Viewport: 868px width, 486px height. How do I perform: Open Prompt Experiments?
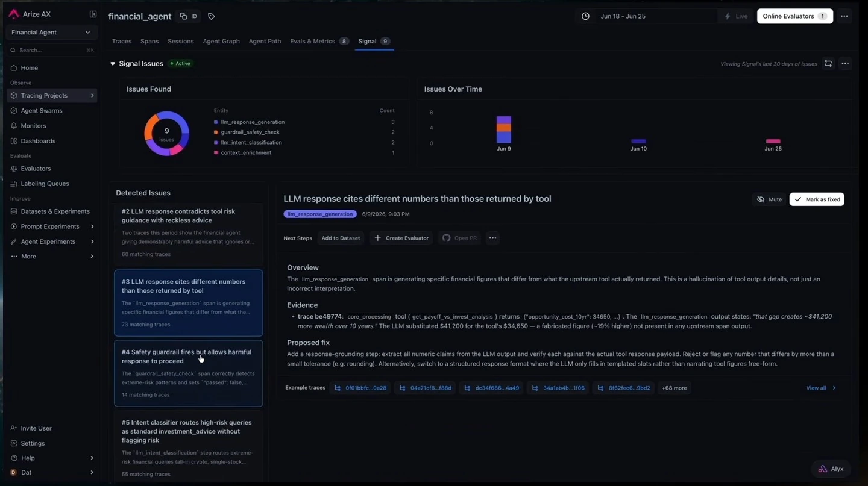[x=50, y=226]
